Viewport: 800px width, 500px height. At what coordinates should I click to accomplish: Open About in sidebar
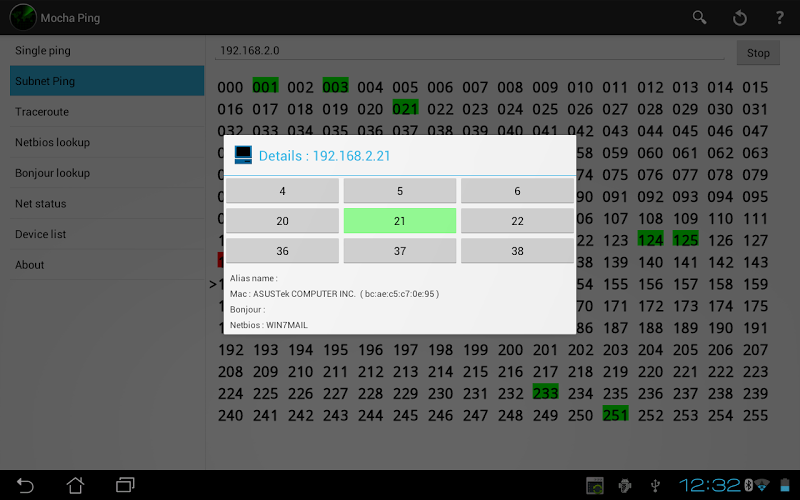tap(107, 265)
